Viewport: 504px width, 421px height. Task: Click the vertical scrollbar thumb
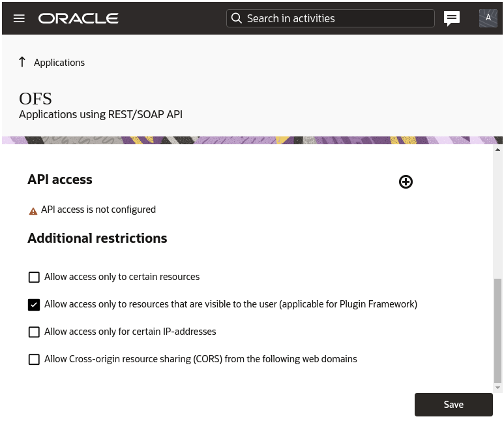pyautogui.click(x=497, y=331)
